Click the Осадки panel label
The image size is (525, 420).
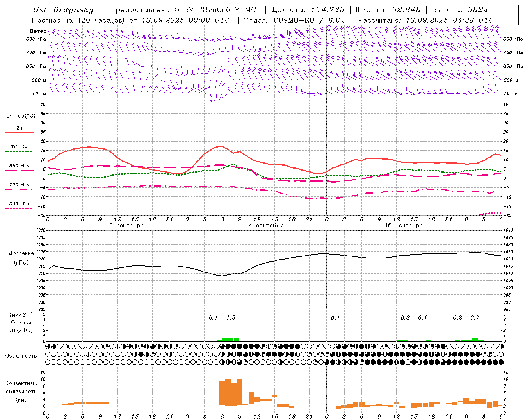click(x=21, y=322)
